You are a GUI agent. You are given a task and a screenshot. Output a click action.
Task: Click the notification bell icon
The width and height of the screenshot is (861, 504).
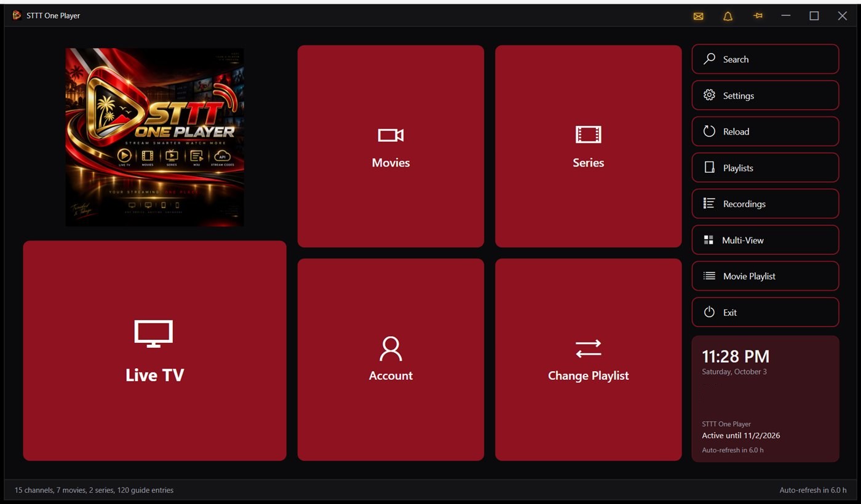[x=728, y=16]
